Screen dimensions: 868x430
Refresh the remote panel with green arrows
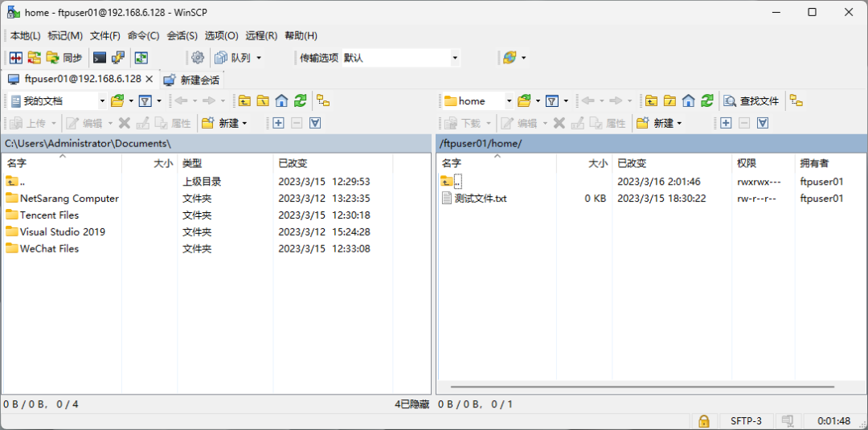click(707, 100)
